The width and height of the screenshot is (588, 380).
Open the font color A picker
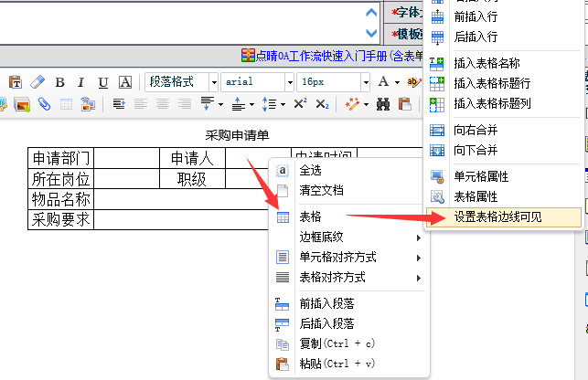click(x=385, y=82)
